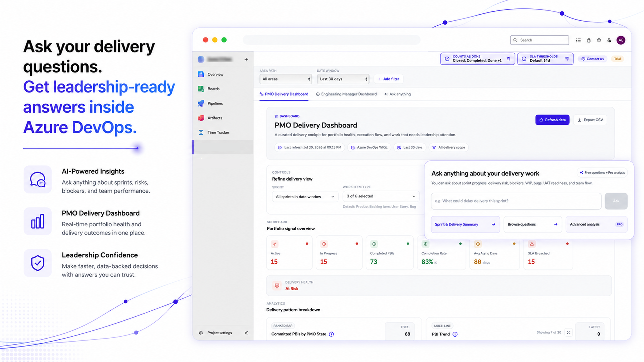Viewport: 644px width, 362px height.
Task: Click the plus icon next to project name
Action: pyautogui.click(x=246, y=60)
